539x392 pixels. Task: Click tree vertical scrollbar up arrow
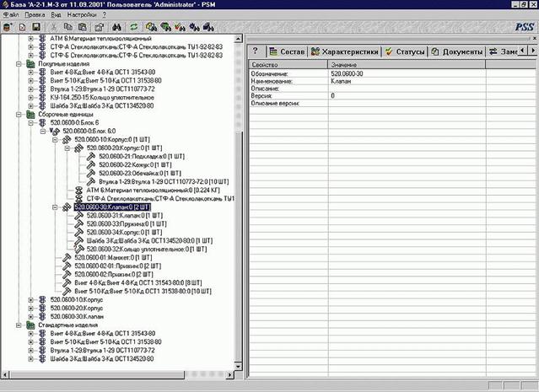click(238, 39)
